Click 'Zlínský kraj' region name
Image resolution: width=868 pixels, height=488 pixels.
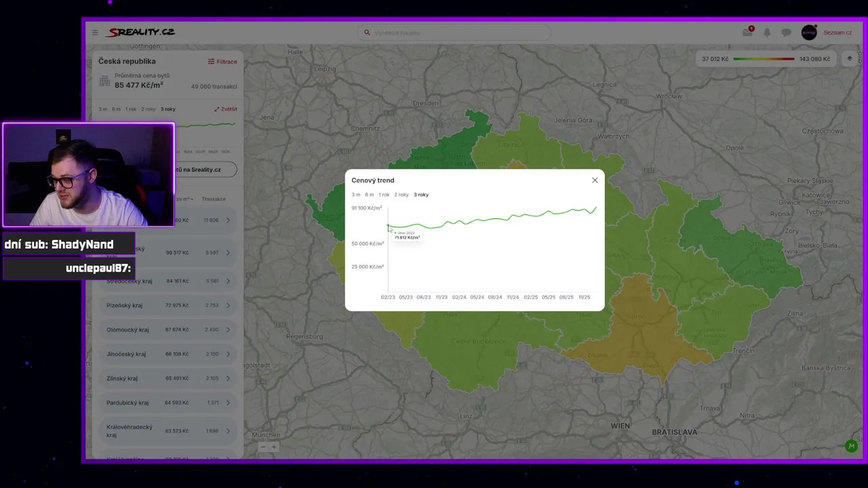(x=122, y=378)
